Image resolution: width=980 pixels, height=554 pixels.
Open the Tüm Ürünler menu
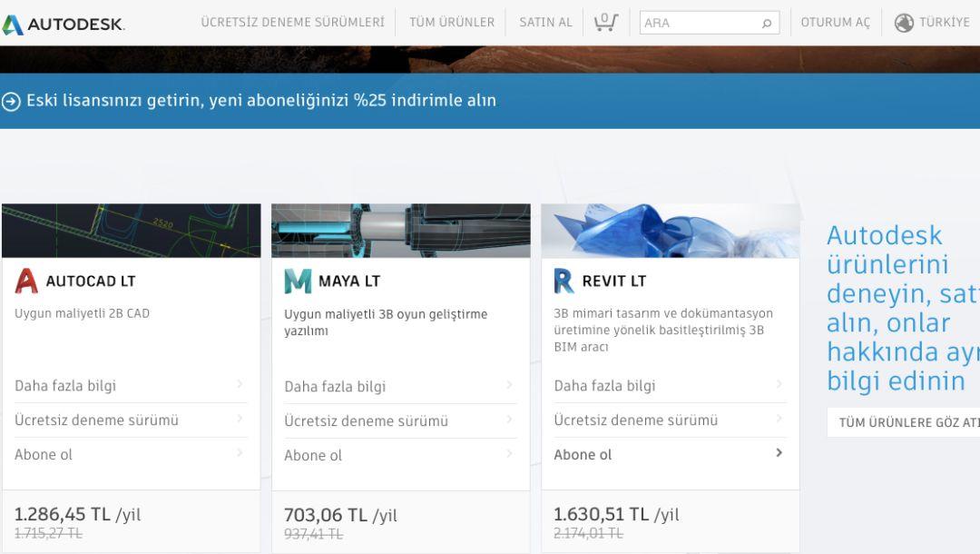[x=452, y=23]
